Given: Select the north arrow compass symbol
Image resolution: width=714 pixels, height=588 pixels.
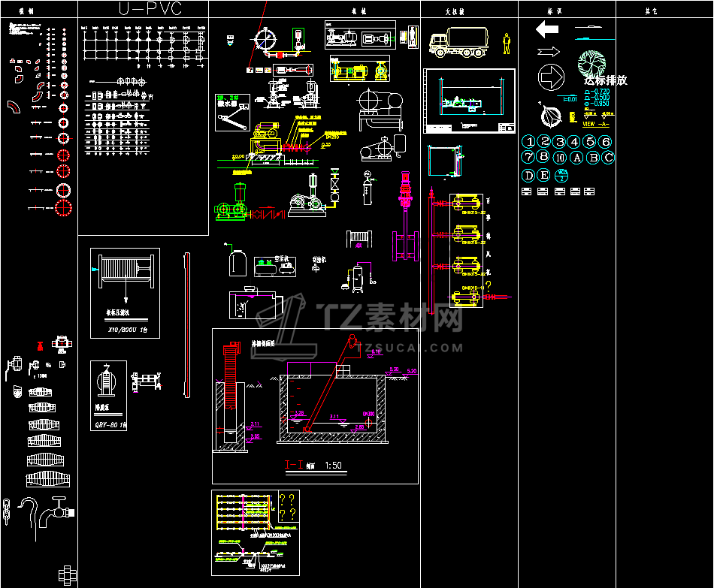Looking at the screenshot, I should (x=550, y=115).
